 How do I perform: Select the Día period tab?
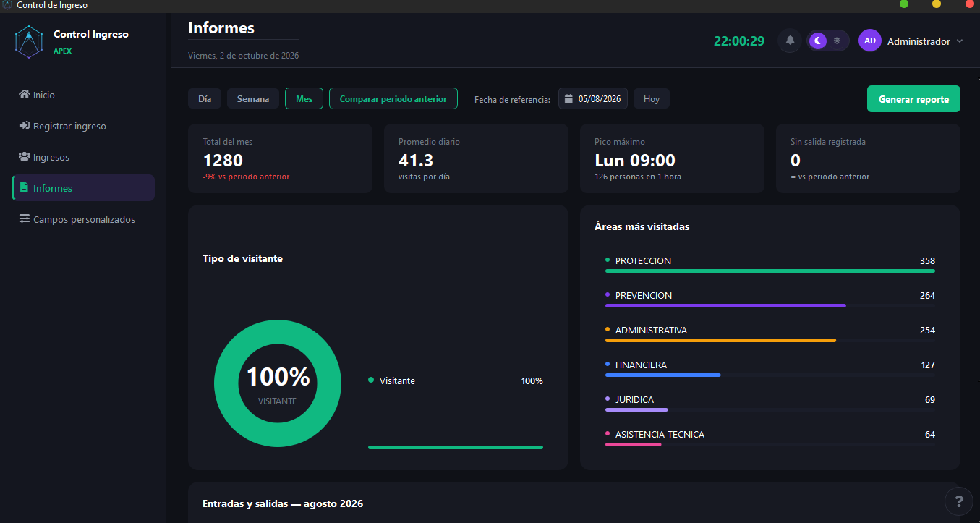click(205, 98)
